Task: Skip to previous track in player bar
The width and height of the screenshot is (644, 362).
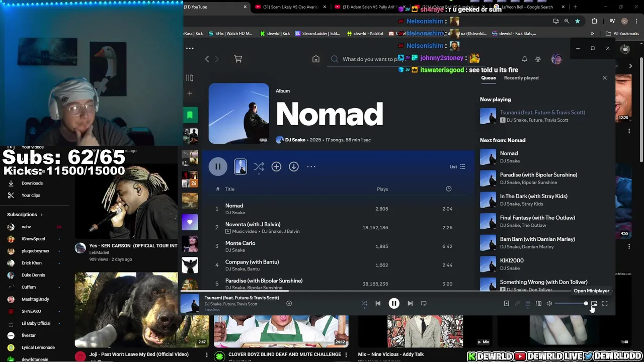Action: [378, 303]
